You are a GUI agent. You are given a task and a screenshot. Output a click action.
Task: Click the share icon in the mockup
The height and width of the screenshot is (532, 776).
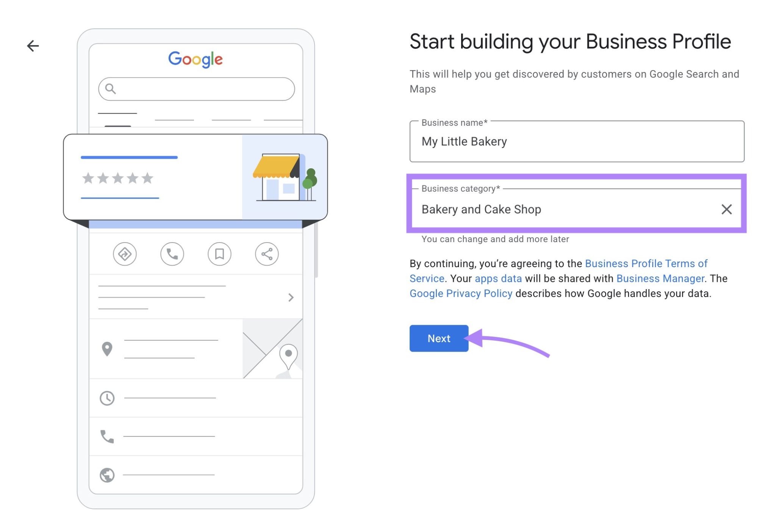(267, 254)
